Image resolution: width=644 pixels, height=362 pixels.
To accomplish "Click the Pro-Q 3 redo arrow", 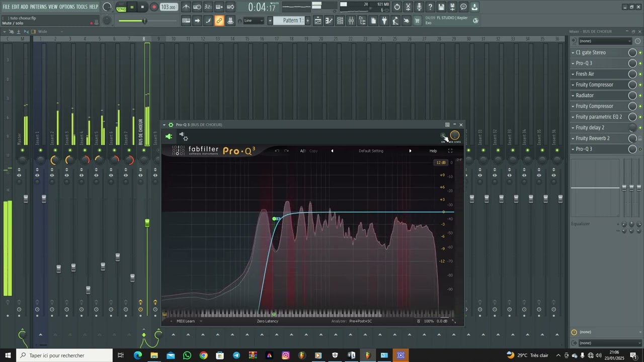I will 287,151.
